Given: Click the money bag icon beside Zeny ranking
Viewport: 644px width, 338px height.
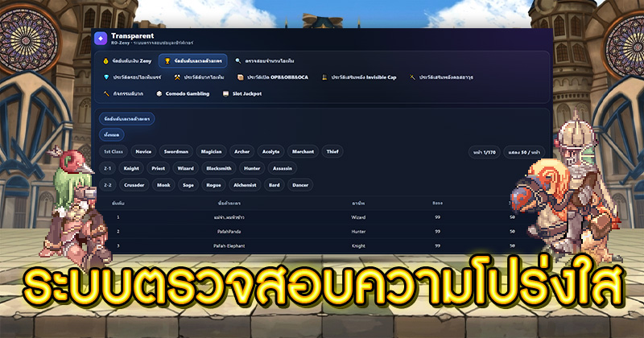Looking at the screenshot, I should pos(105,61).
